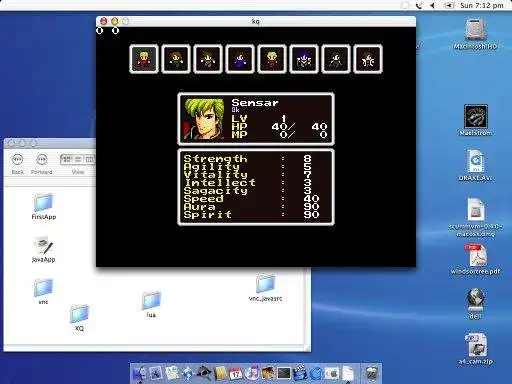Click the menu bar clock Sun 7:12 pm
512x384 pixels.
tap(481, 5)
